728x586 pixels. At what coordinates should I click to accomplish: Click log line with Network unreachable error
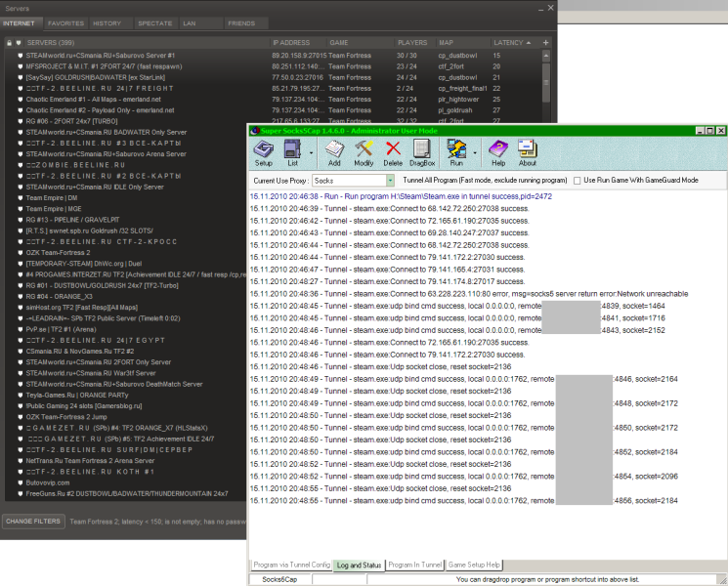[x=469, y=294]
